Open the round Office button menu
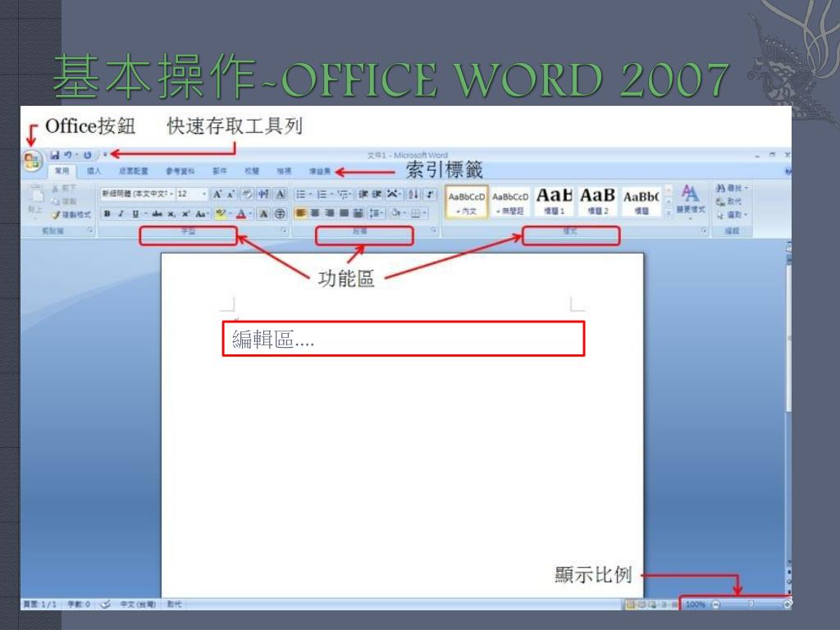This screenshot has width=840, height=630. click(32, 161)
